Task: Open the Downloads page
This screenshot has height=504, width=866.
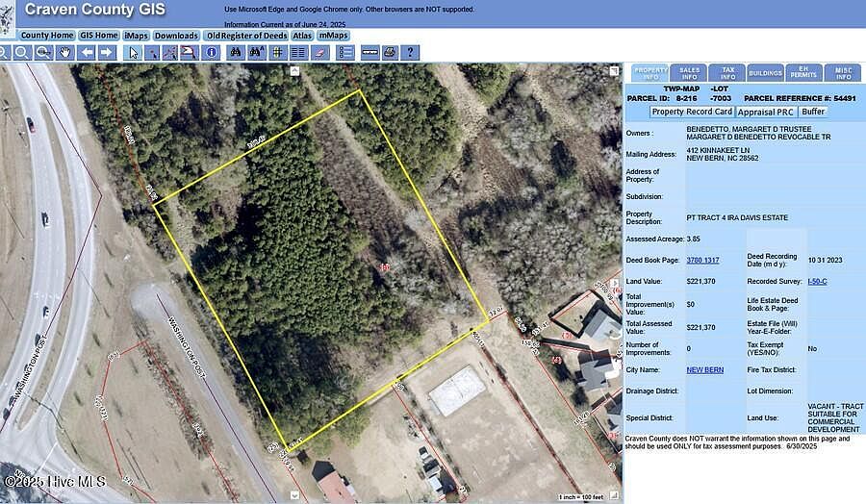Action: (x=176, y=36)
